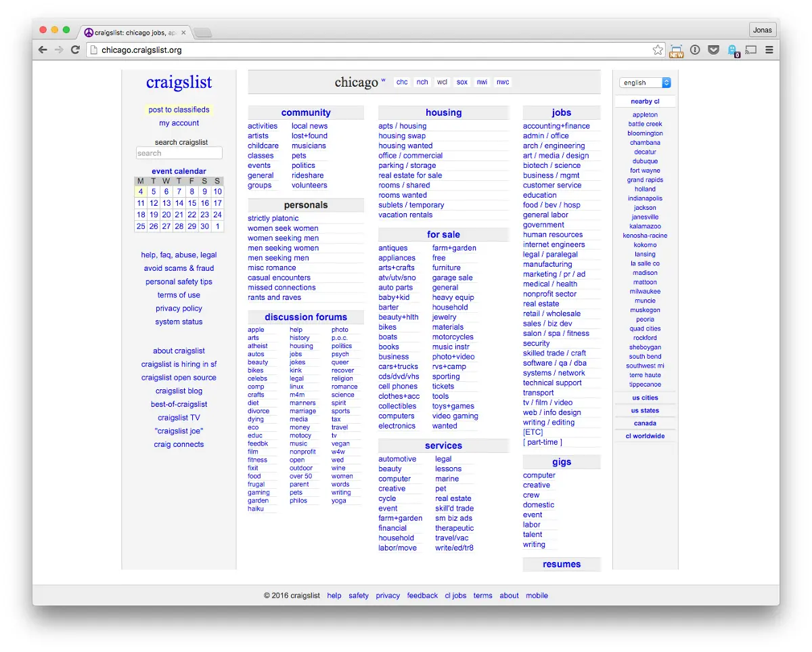The image size is (812, 652).
Task: Save page with the Pocket extension icon
Action: tap(713, 49)
